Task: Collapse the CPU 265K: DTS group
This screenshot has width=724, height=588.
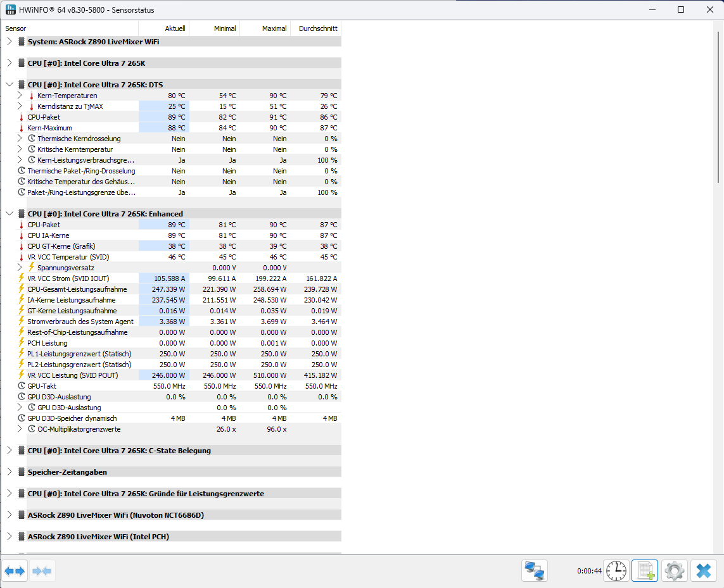Action: (10, 84)
